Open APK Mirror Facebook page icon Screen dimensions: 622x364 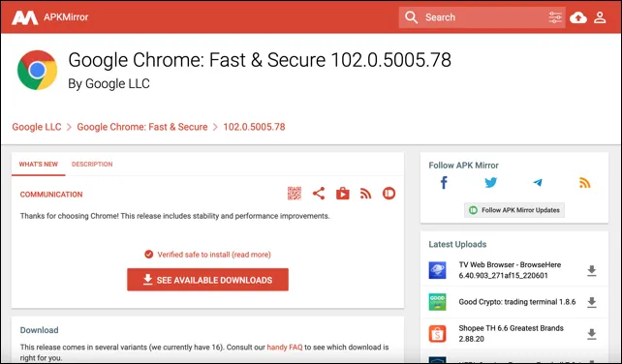point(444,183)
